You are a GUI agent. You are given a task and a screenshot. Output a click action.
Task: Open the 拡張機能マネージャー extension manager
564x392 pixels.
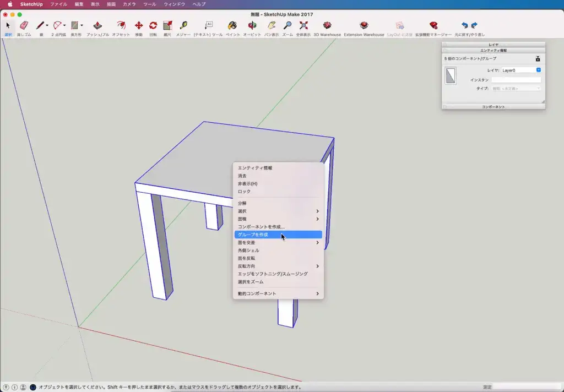[433, 25]
